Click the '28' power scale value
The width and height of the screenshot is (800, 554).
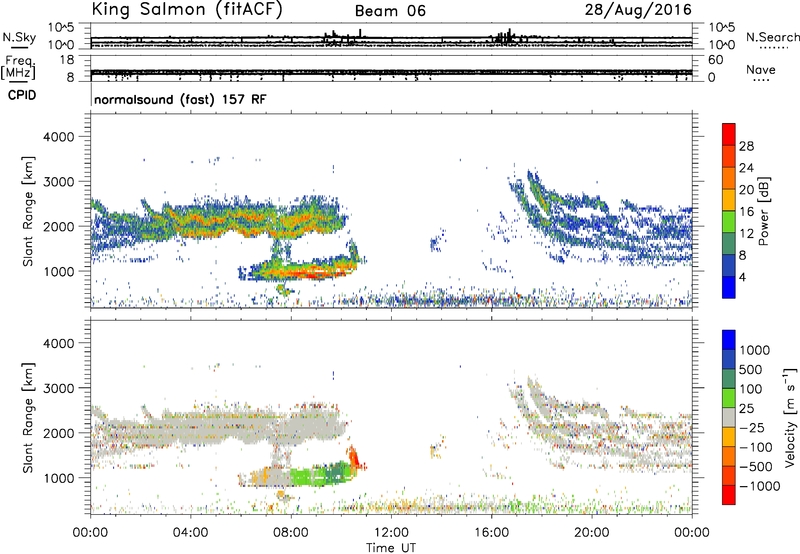click(746, 146)
